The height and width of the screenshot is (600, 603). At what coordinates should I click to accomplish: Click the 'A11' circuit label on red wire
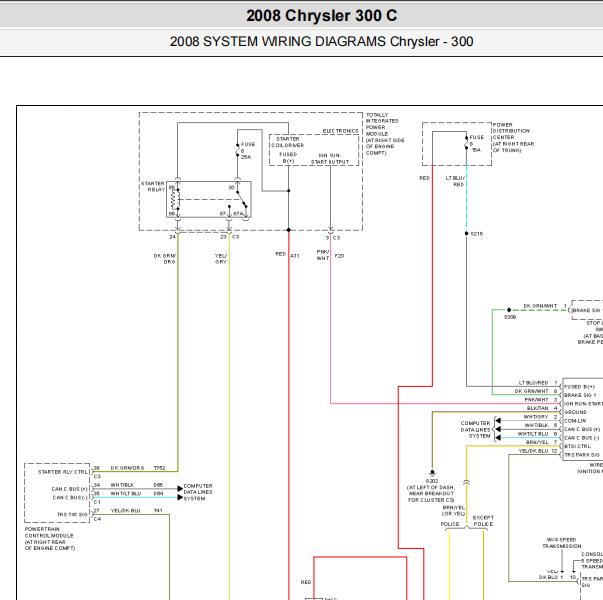click(x=295, y=256)
